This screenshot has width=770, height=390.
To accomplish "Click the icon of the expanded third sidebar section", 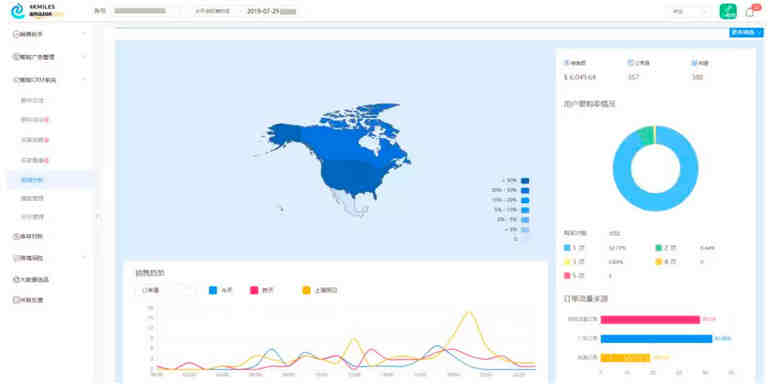I will tap(16, 80).
